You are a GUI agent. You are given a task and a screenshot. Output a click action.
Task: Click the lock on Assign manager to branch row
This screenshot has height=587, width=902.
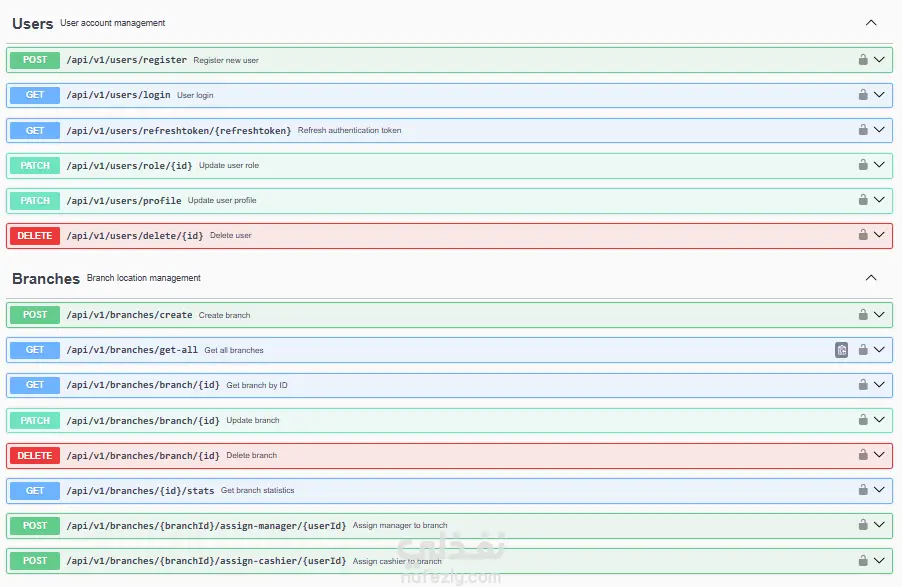coord(862,525)
